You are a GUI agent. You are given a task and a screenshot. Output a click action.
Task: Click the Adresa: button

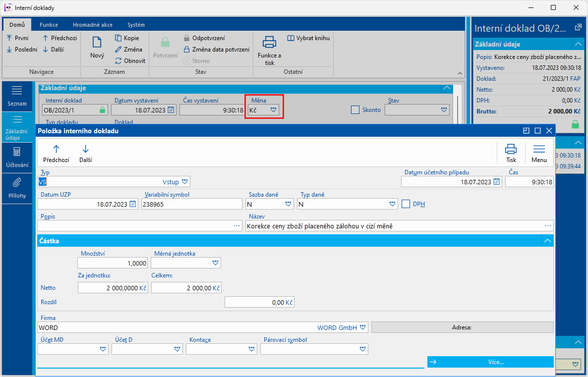coord(463,327)
